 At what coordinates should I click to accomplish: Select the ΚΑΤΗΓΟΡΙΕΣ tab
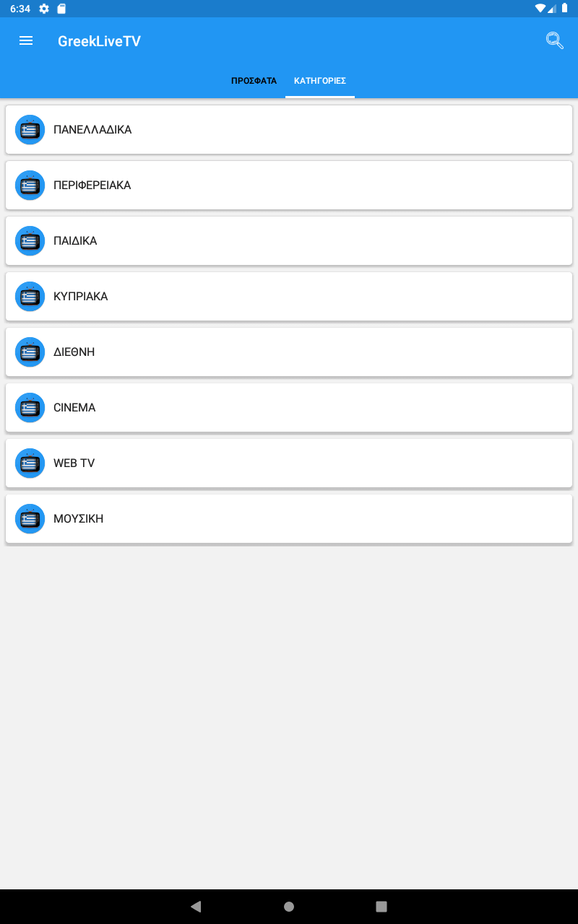point(320,81)
